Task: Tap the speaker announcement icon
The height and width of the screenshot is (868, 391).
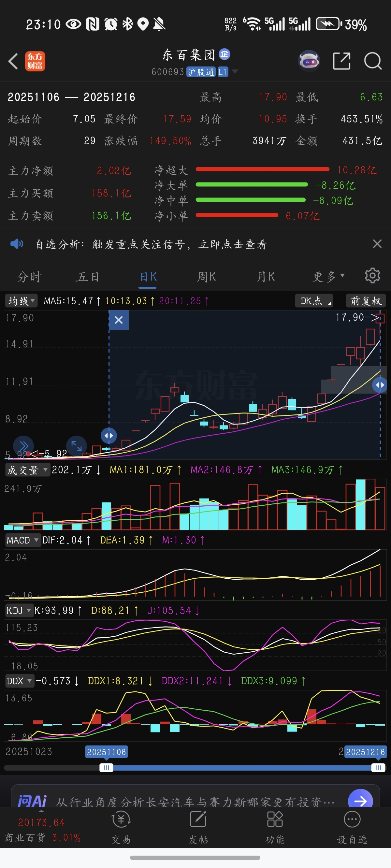Action: pyautogui.click(x=17, y=244)
